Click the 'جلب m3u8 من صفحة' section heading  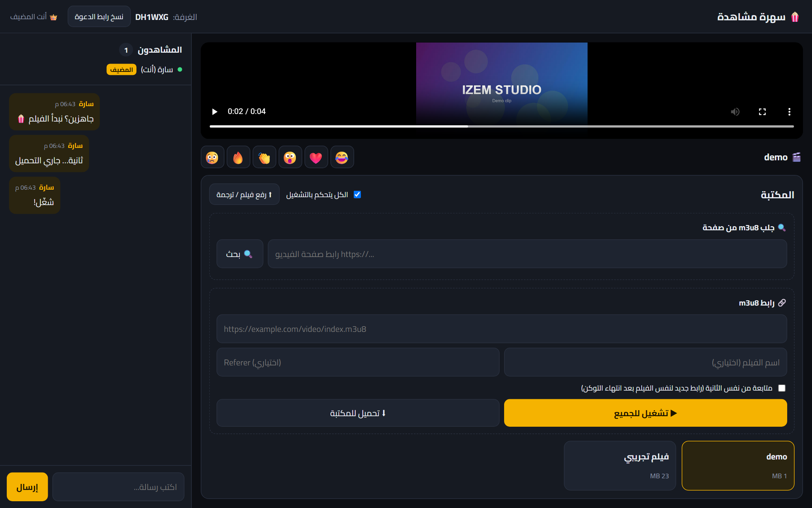click(744, 228)
